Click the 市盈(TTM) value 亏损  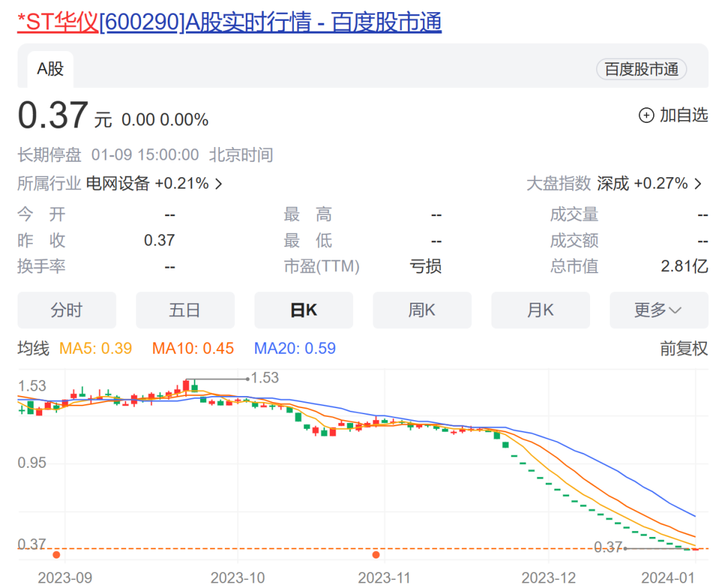click(x=426, y=266)
